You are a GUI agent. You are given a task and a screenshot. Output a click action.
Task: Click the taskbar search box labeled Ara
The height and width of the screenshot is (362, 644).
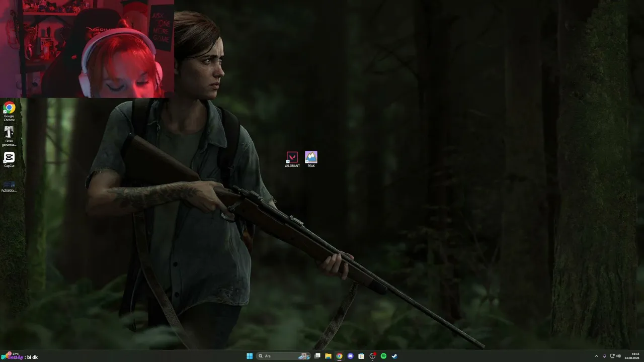283,356
